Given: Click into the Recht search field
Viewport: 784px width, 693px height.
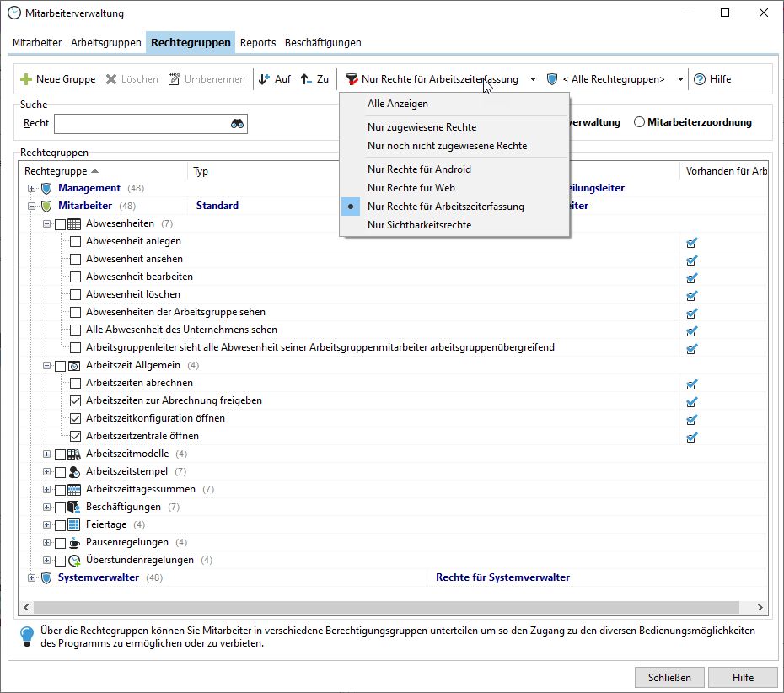Looking at the screenshot, I should coord(141,124).
